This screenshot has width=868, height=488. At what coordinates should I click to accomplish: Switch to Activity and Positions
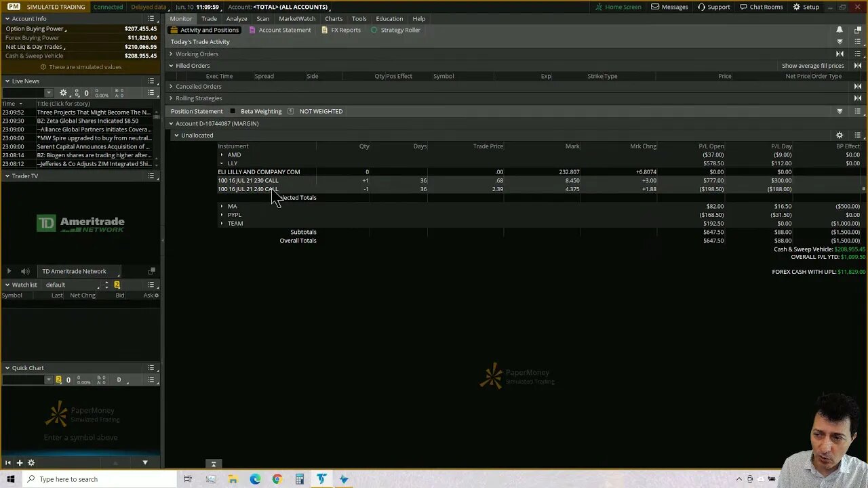click(205, 30)
